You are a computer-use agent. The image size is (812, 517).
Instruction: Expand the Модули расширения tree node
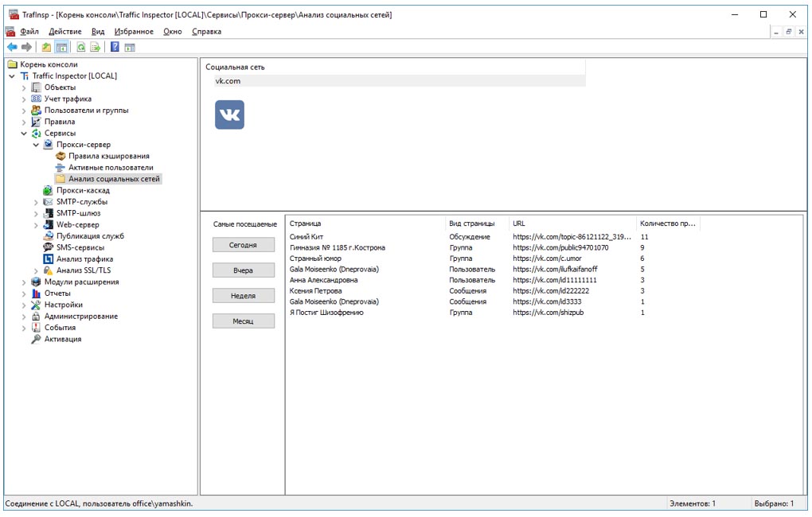pos(24,282)
